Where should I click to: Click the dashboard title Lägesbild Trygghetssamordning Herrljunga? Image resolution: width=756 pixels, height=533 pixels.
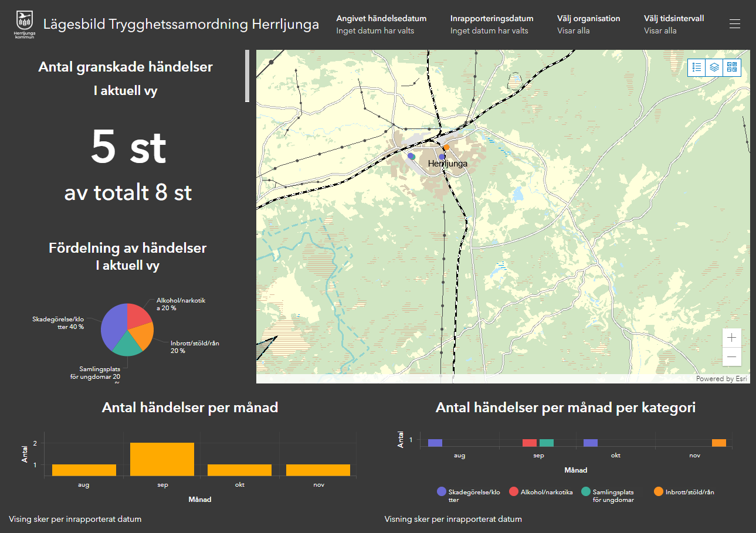[x=181, y=24]
